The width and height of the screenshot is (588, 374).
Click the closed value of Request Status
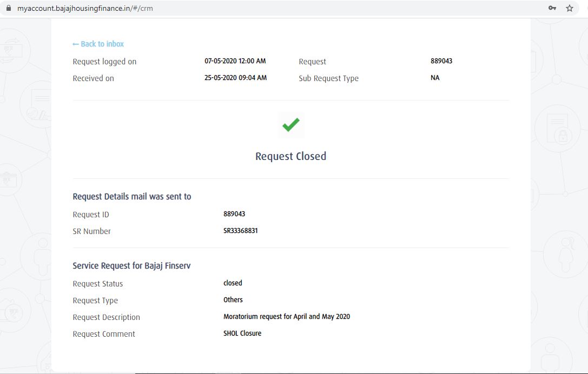click(x=233, y=283)
